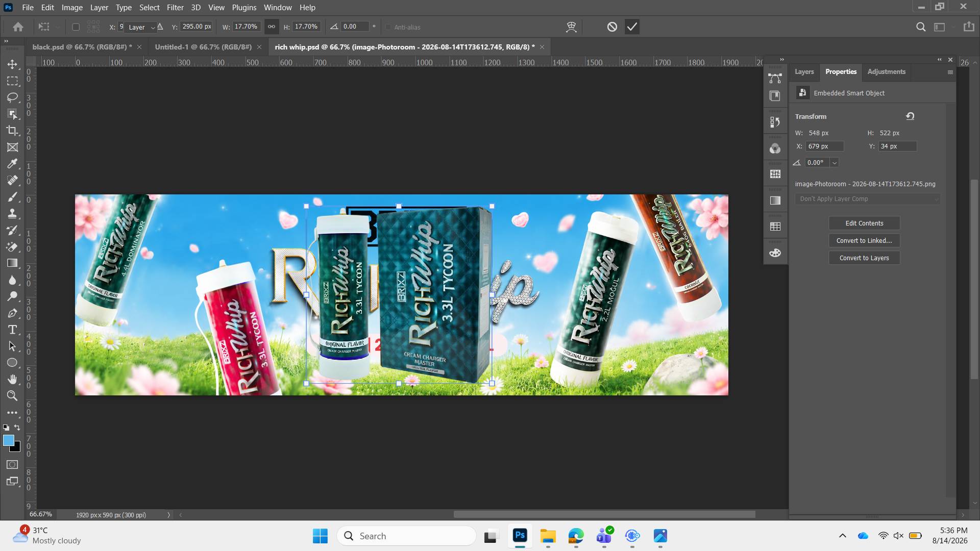Select the Zoom tool
Viewport: 980px width, 551px height.
pyautogui.click(x=12, y=396)
